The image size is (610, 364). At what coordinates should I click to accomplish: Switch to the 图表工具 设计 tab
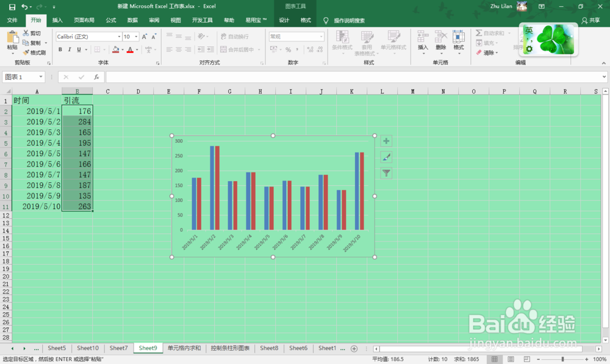283,20
